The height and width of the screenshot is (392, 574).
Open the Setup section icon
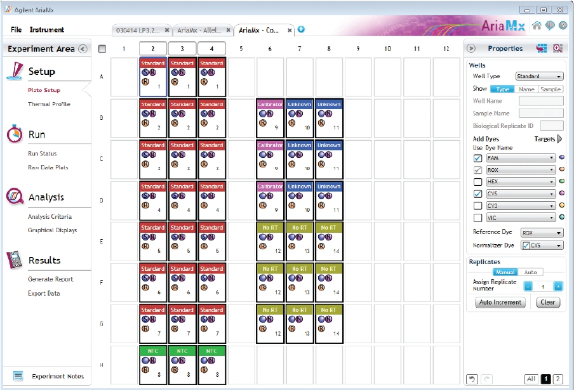[x=15, y=71]
